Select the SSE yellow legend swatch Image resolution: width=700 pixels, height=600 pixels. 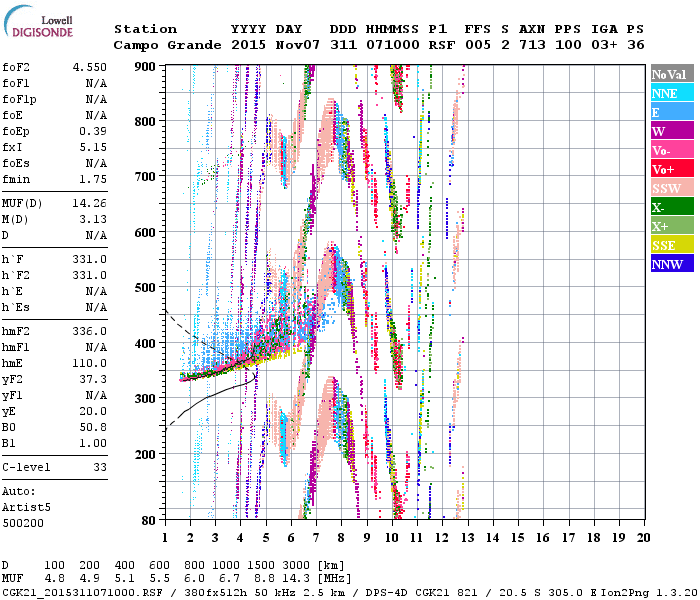tap(672, 245)
